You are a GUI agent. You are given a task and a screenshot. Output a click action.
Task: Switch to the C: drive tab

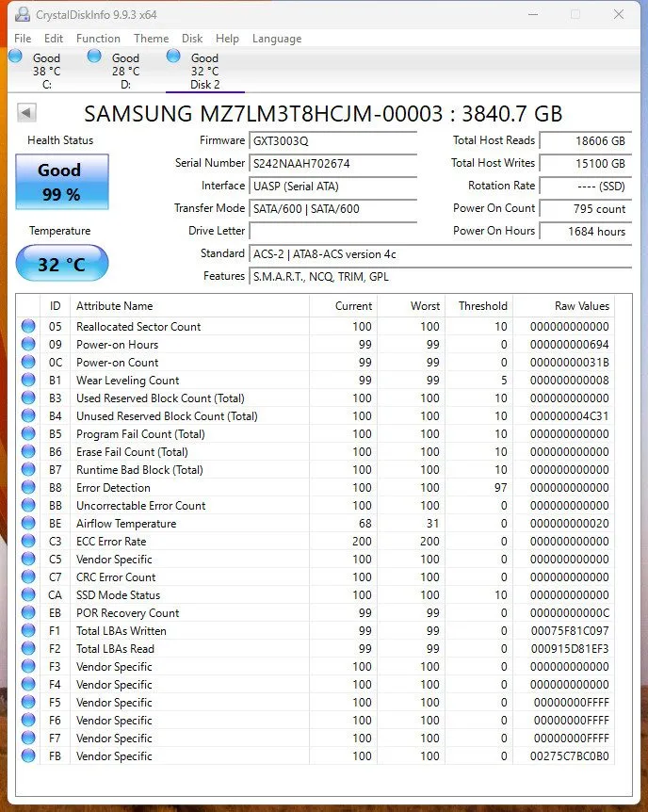46,71
